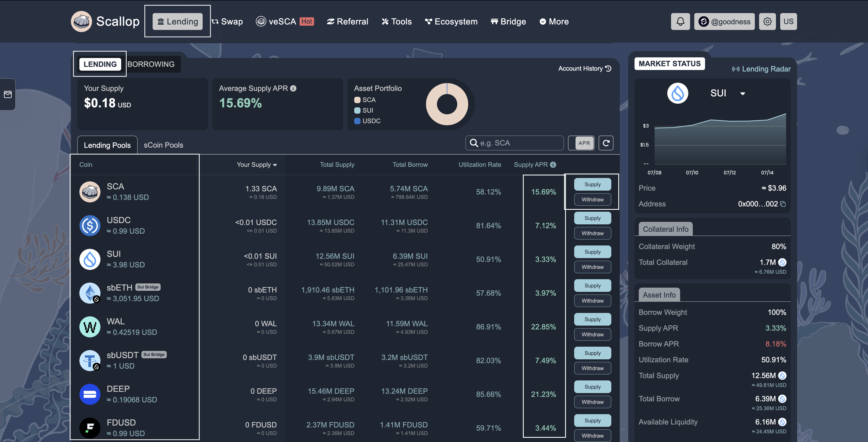Toggle the APR/APY switch
The width and height of the screenshot is (868, 442).
pos(581,143)
